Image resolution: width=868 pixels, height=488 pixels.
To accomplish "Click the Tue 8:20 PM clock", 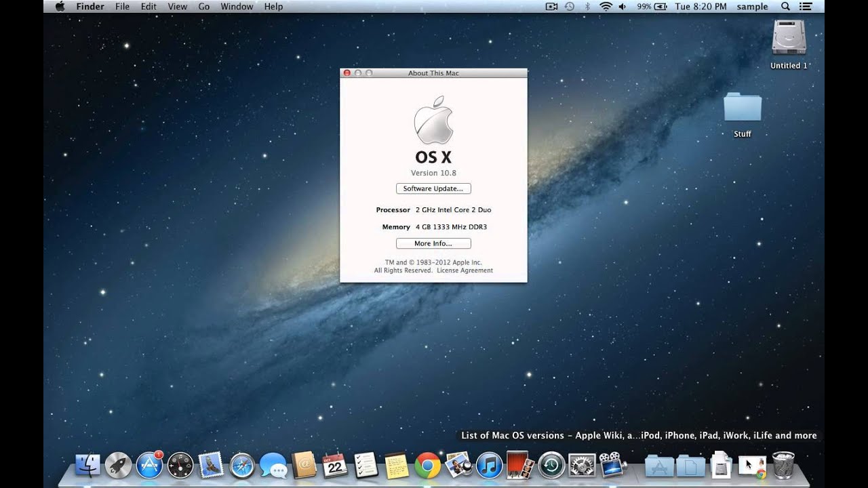I will tap(701, 6).
